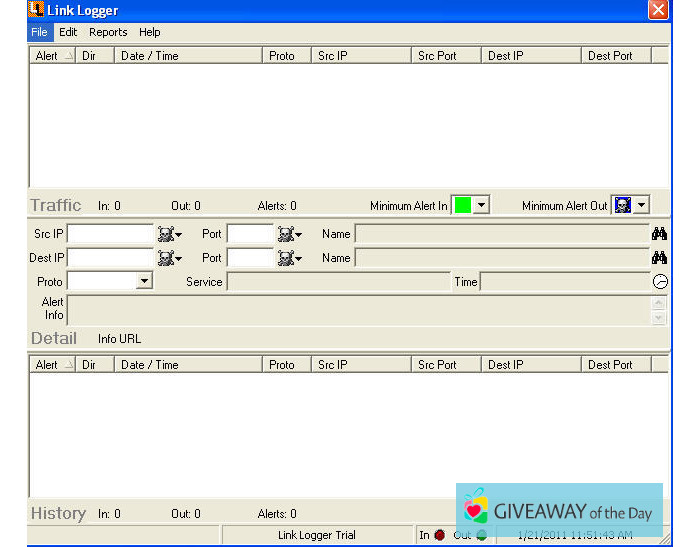Image resolution: width=700 pixels, height=547 pixels.
Task: Click the red In traffic indicator light
Action: (x=439, y=535)
